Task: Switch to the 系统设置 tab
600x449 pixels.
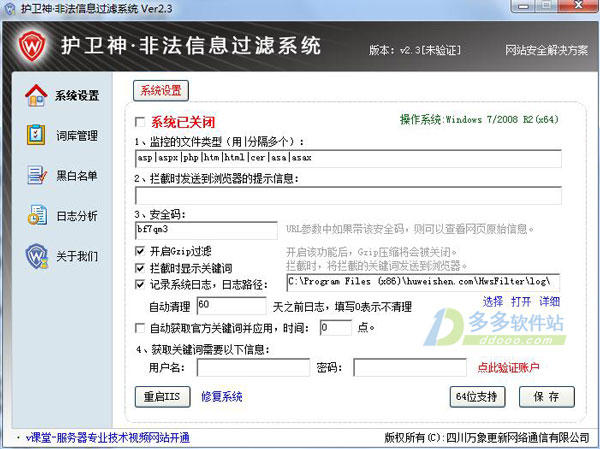Action: 161,91
